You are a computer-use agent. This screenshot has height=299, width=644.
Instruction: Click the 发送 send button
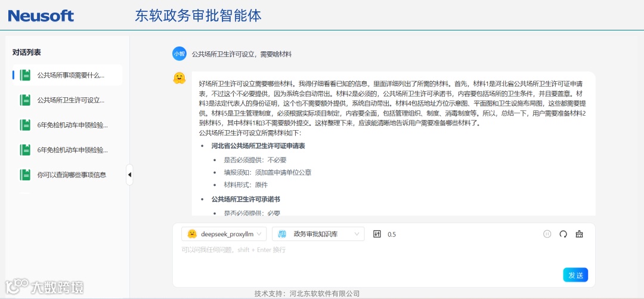pyautogui.click(x=575, y=275)
